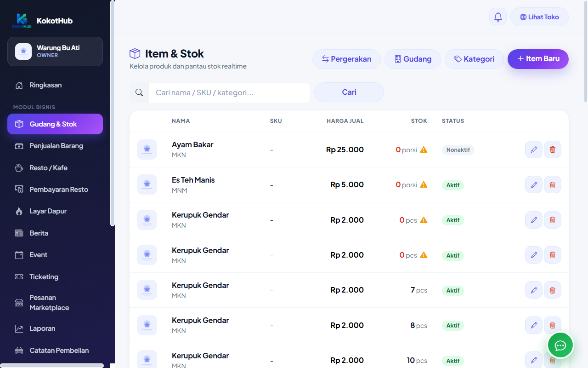Open the Pergerakan stock movements page
The height and width of the screenshot is (368, 588).
click(346, 59)
